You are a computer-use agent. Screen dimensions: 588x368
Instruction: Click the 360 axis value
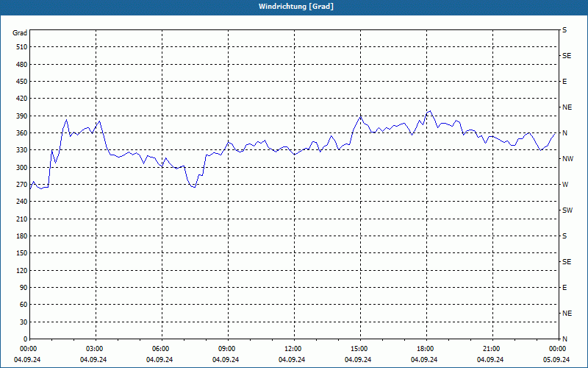click(x=22, y=133)
